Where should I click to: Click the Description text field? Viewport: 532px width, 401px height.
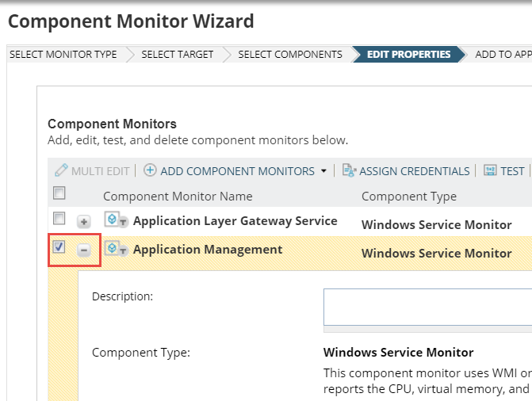[x=428, y=307]
